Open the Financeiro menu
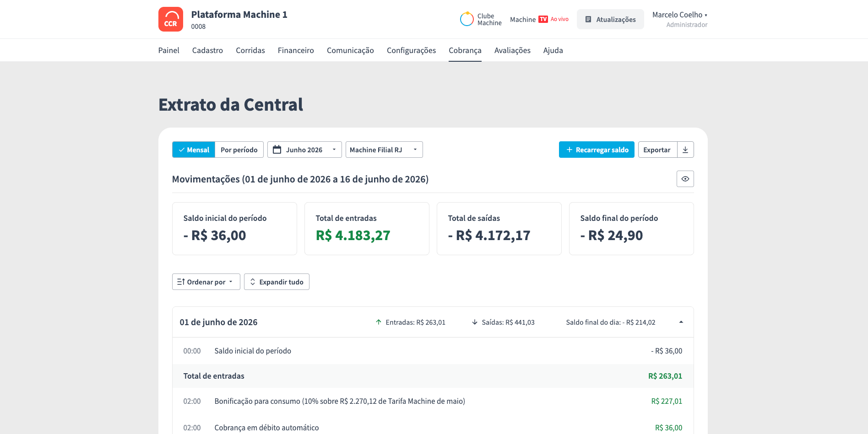 click(296, 50)
